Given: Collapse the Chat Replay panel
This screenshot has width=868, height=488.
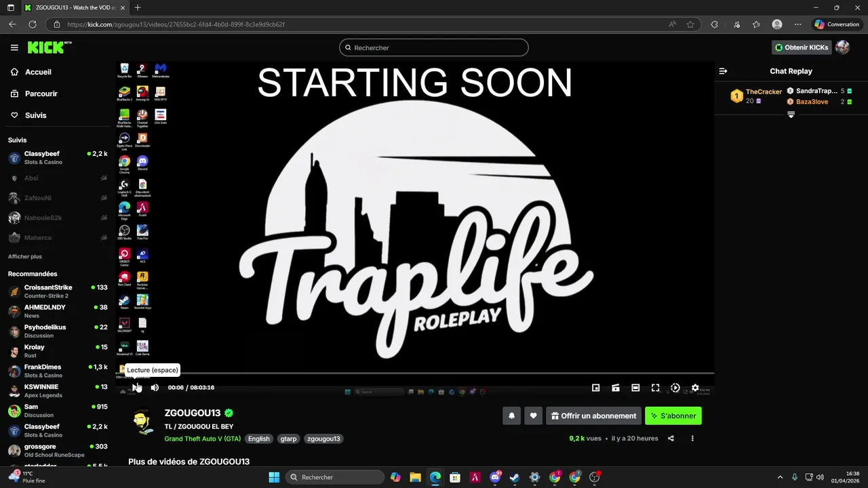Looking at the screenshot, I should click(x=723, y=71).
